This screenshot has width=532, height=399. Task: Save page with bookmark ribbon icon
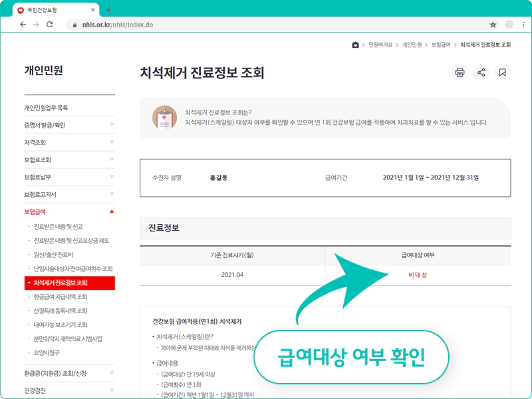pos(503,72)
